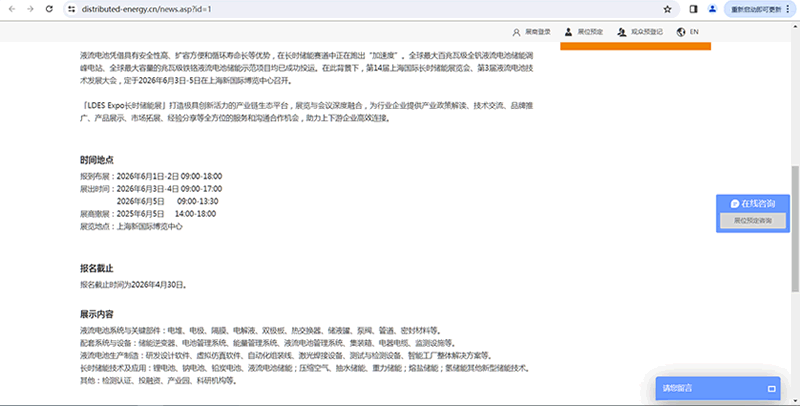Click the 展位预定咨询 button
This screenshot has height=406, width=800.
pyautogui.click(x=753, y=219)
